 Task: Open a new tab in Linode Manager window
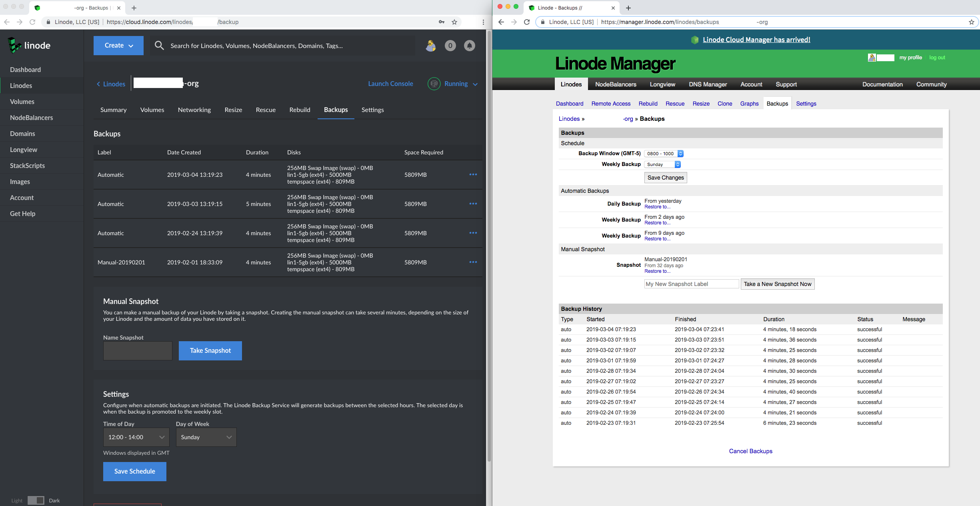click(628, 8)
